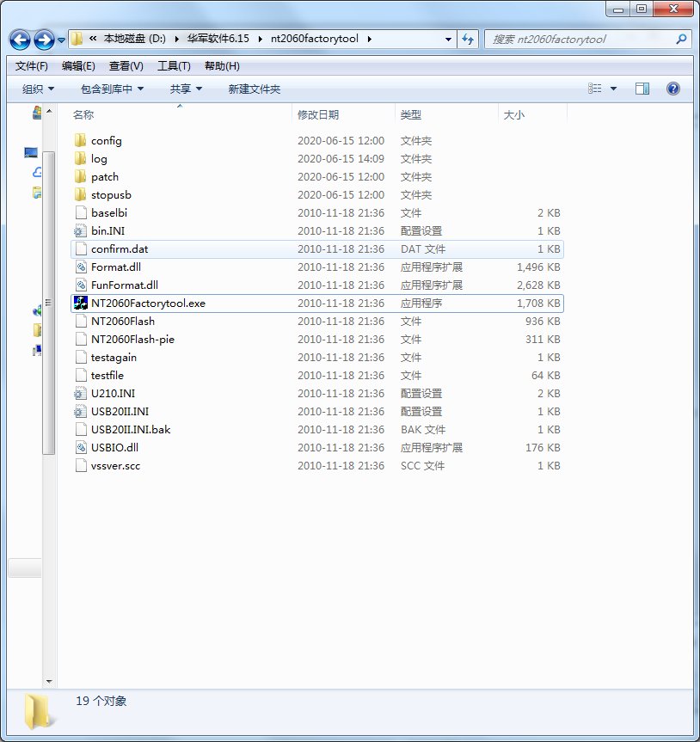Expand arrow after nt2060factorytool in path
Screen dimensions: 700x742
(370, 40)
